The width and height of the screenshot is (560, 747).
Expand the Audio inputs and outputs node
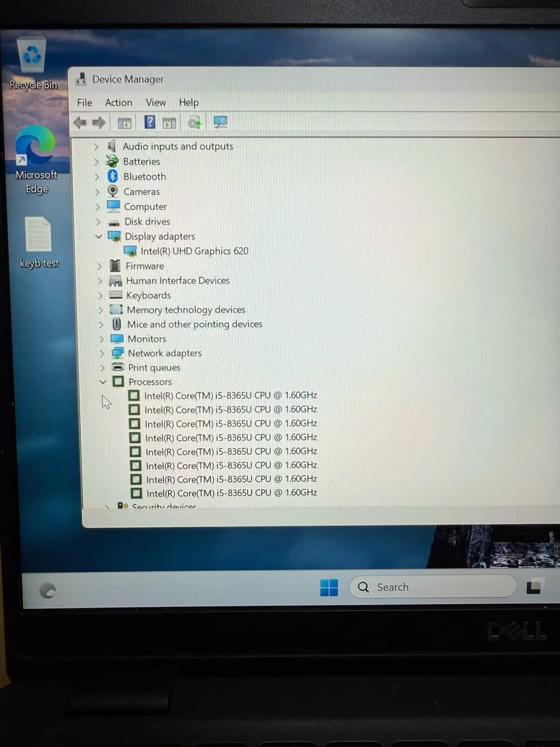click(96, 146)
